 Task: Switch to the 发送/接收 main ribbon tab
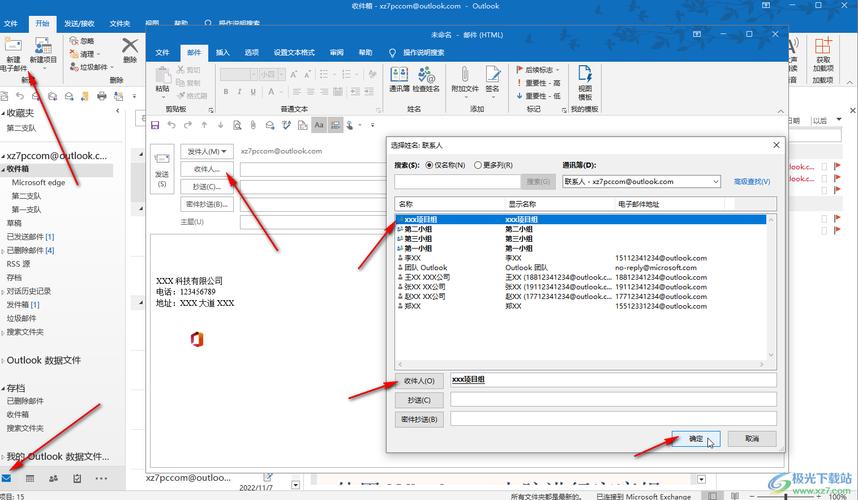click(x=79, y=22)
